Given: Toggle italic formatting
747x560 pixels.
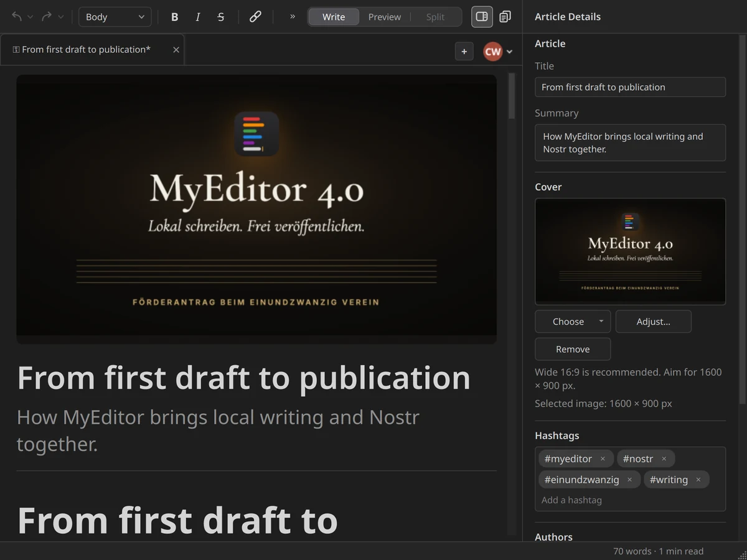Looking at the screenshot, I should (x=197, y=17).
